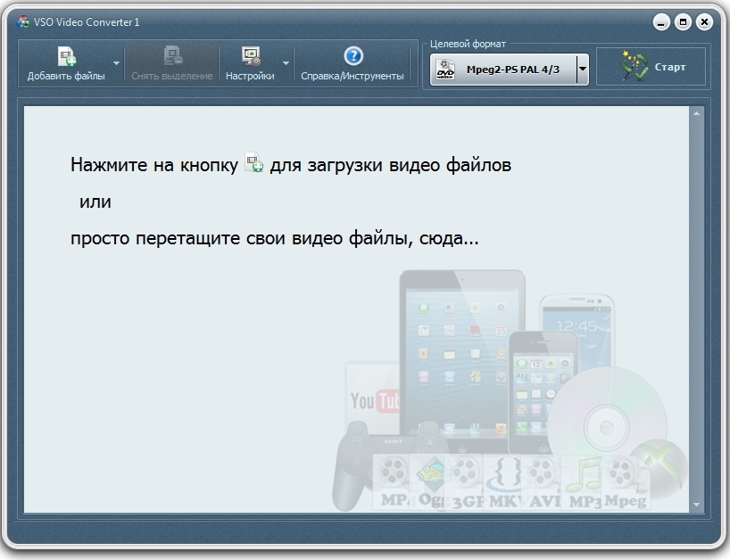
Task: Click the Снять выделение button
Action: coord(172,64)
